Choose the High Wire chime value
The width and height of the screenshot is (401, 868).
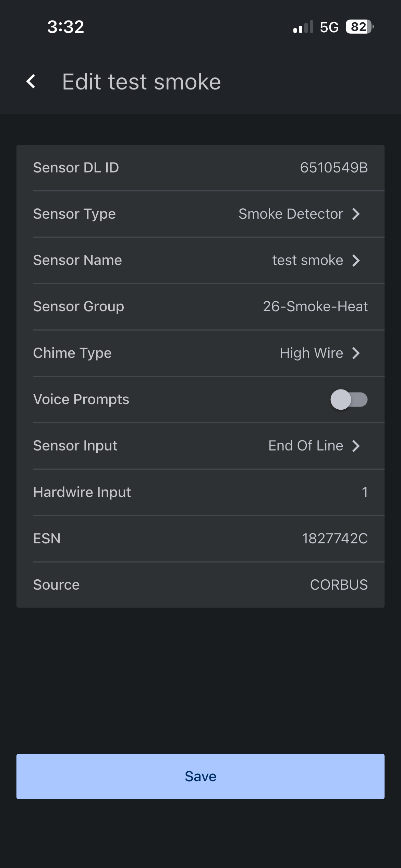[311, 353]
